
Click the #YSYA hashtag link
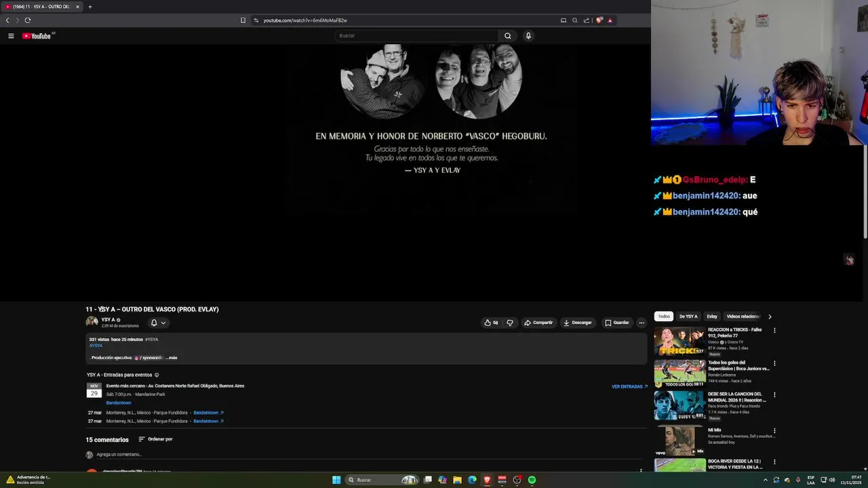[96, 346]
